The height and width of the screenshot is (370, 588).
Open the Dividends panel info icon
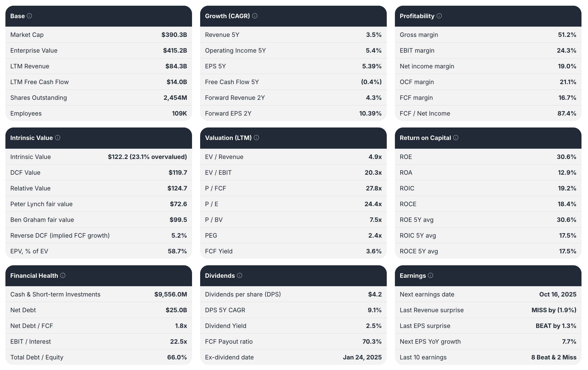[239, 276]
